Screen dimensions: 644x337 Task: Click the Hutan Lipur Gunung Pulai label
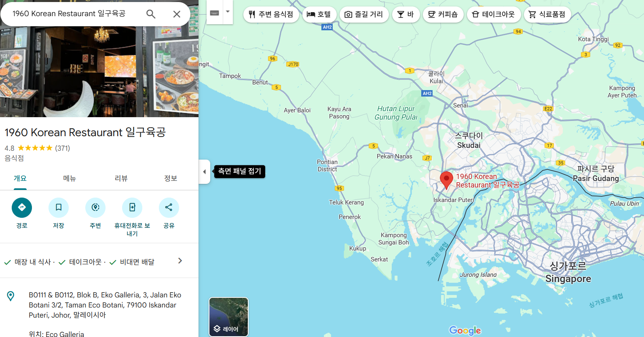tap(396, 113)
